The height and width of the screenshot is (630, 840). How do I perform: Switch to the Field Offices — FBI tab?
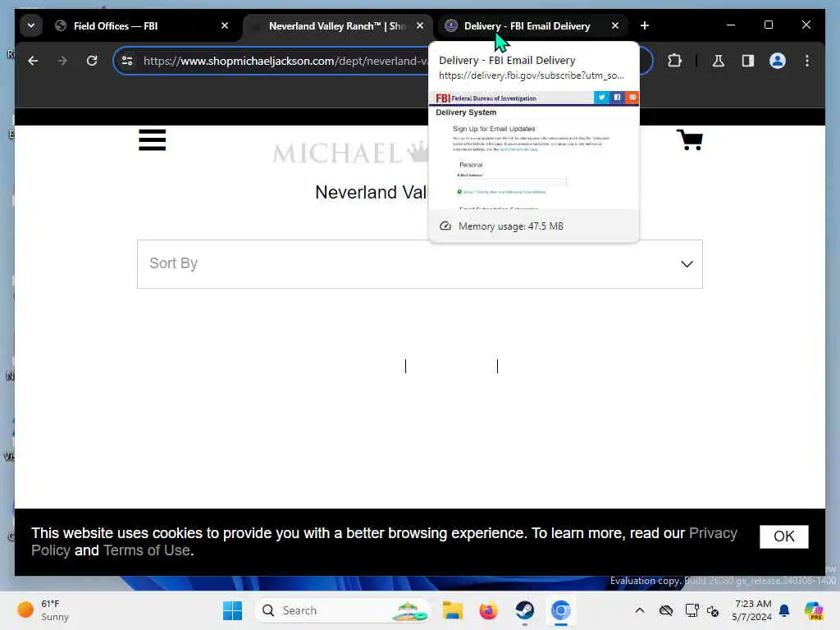(143, 25)
